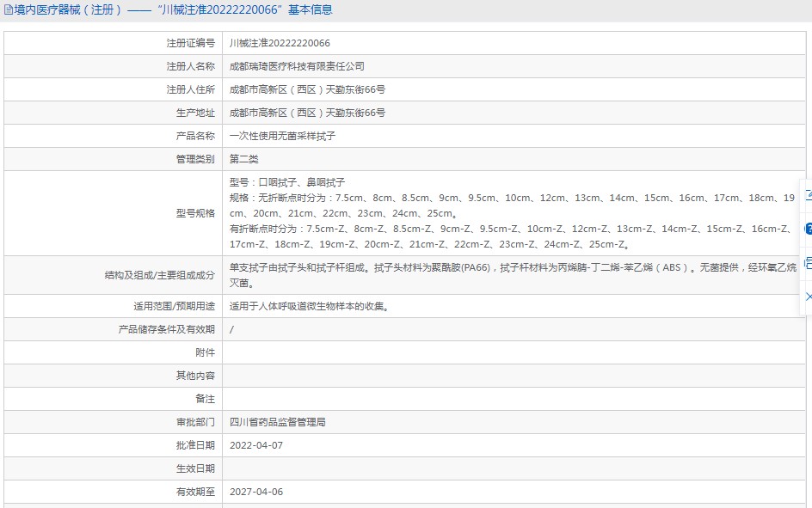Viewport: 812px width, 508px height.
Task: Click the label 有效期至
Action: [x=195, y=492]
